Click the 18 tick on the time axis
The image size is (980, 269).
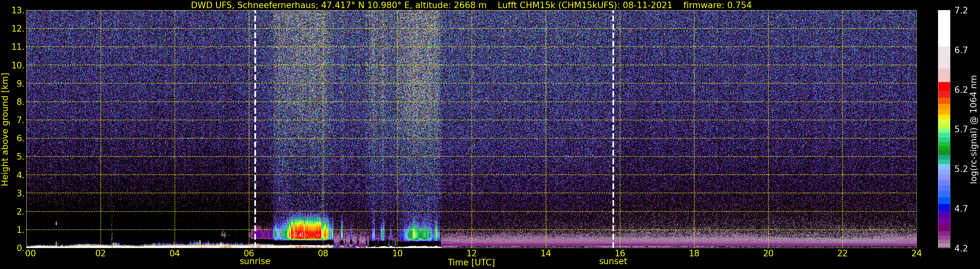point(694,253)
